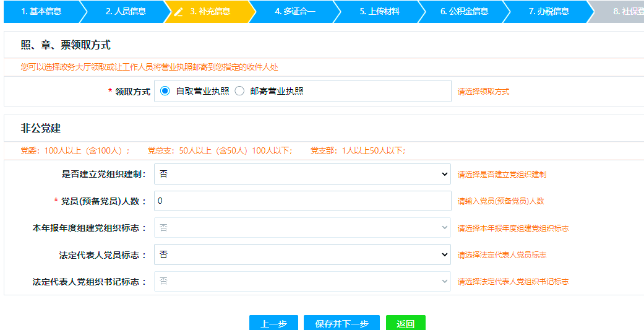644x330 pixels.
Task: Open 法定代表人党员标志 dropdown
Action: [x=302, y=254]
